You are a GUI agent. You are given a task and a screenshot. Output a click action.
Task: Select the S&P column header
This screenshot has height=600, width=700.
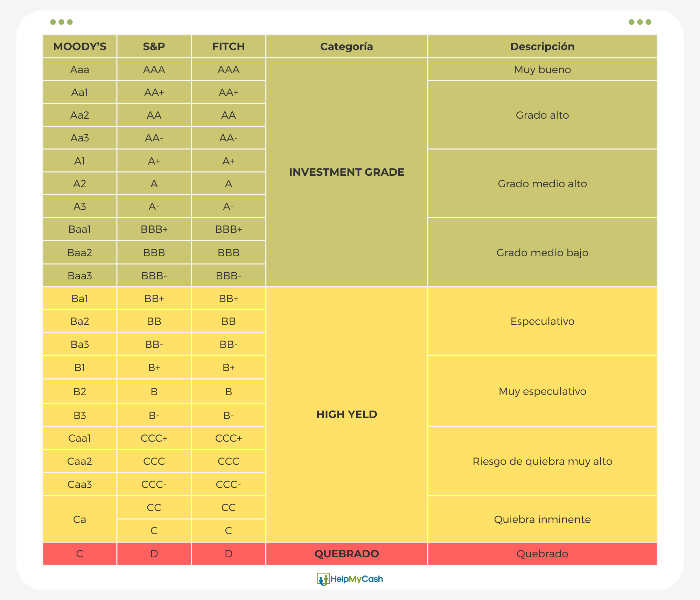click(x=154, y=46)
